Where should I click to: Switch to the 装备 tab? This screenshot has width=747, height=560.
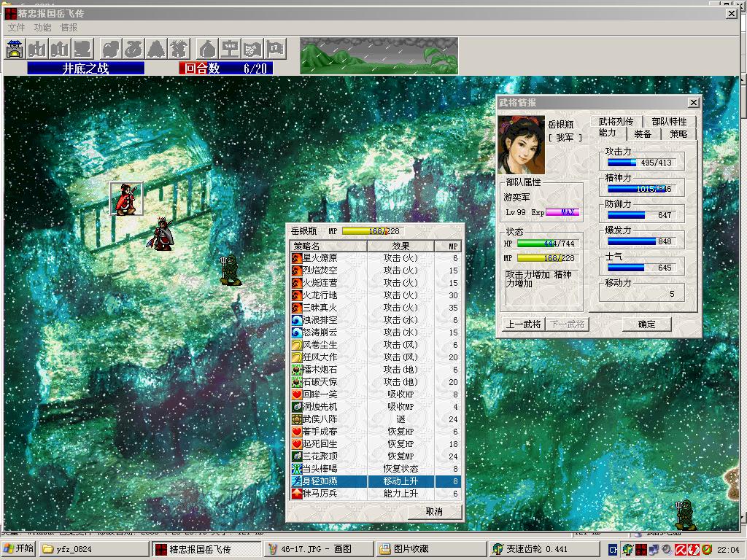click(x=643, y=134)
